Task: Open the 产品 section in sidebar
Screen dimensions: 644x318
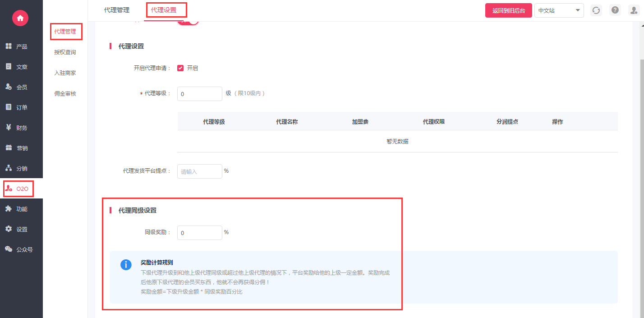Action: pos(21,46)
